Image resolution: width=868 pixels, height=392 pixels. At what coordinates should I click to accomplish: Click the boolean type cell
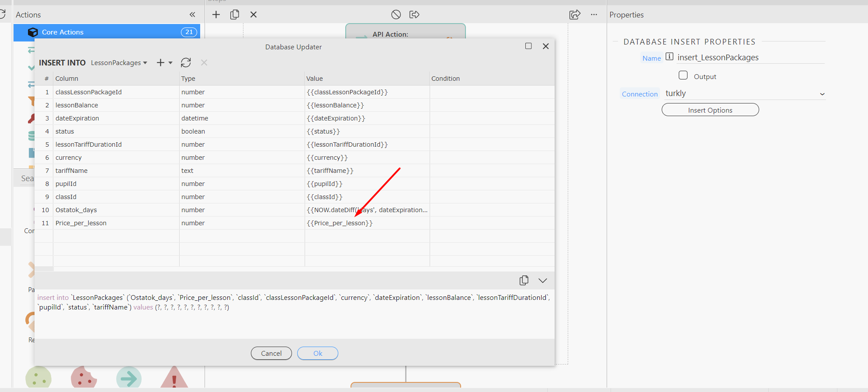[242, 131]
